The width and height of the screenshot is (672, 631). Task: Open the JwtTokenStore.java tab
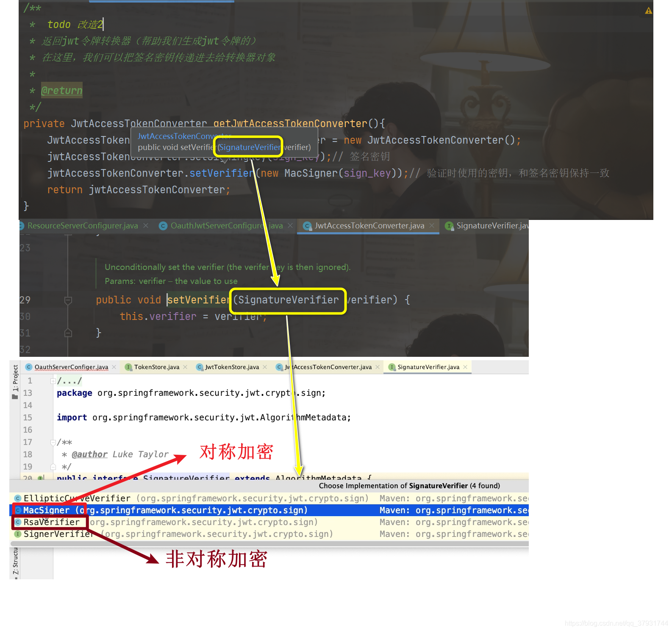click(x=232, y=367)
